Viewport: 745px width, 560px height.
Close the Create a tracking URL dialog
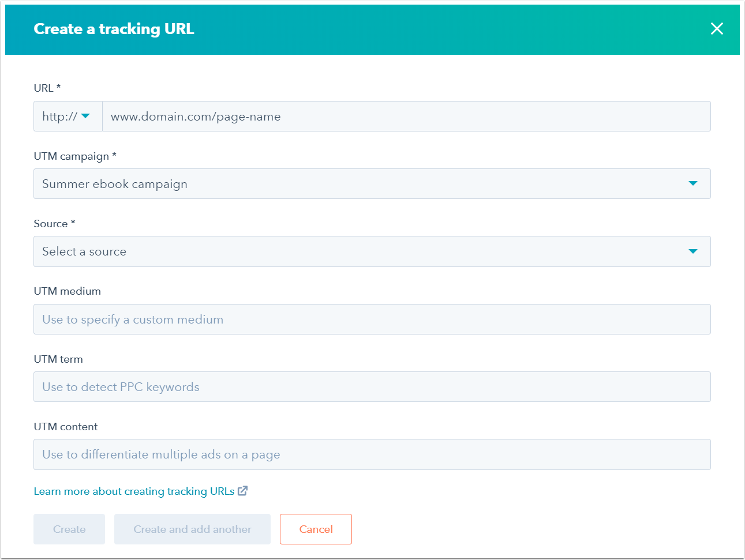(717, 29)
